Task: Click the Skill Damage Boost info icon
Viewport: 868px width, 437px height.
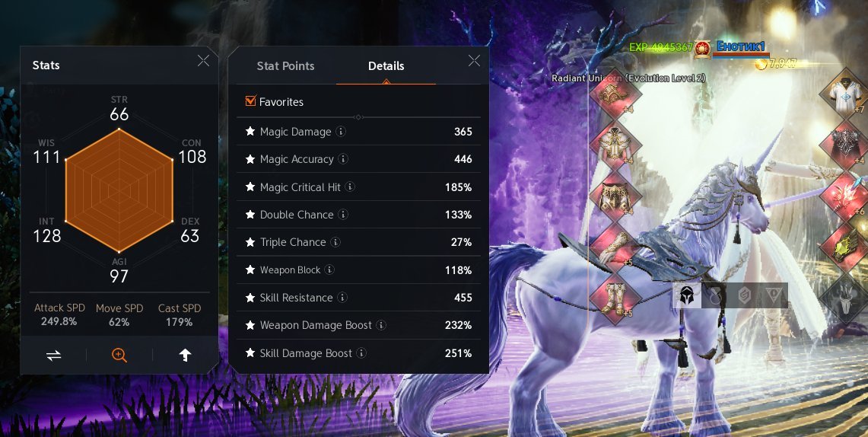Action: (361, 352)
